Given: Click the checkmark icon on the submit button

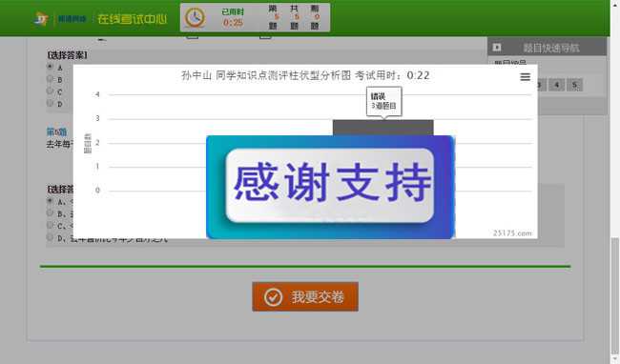Looking at the screenshot, I should 273,297.
